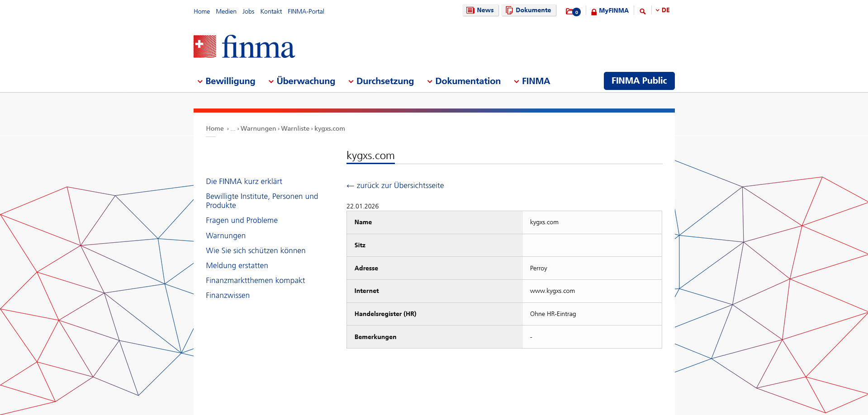The width and height of the screenshot is (868, 415).
Task: Go back via zurück zur Übersichtsseite
Action: [395, 185]
